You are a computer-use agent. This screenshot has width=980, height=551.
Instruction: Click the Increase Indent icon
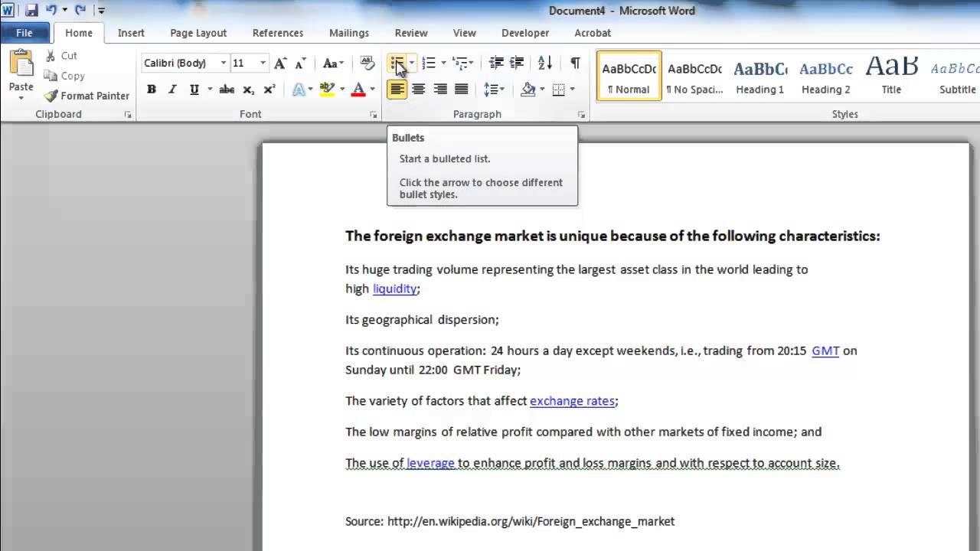coord(517,64)
